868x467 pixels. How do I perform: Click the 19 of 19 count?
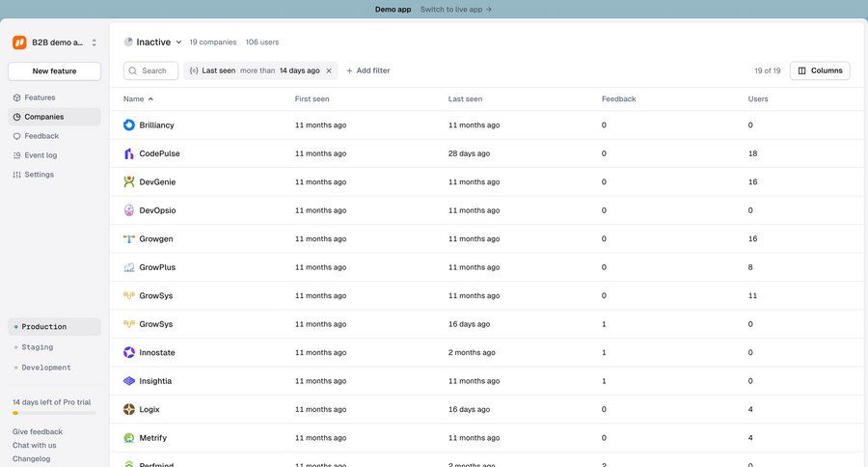(768, 70)
